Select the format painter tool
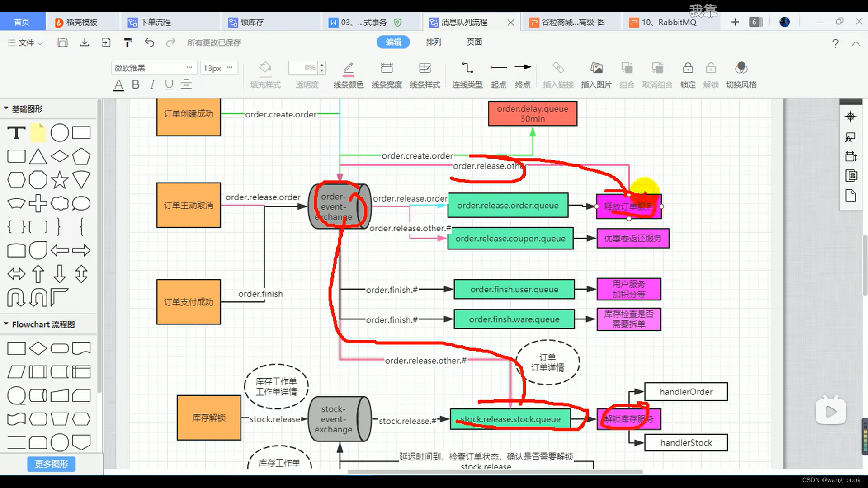 (128, 42)
